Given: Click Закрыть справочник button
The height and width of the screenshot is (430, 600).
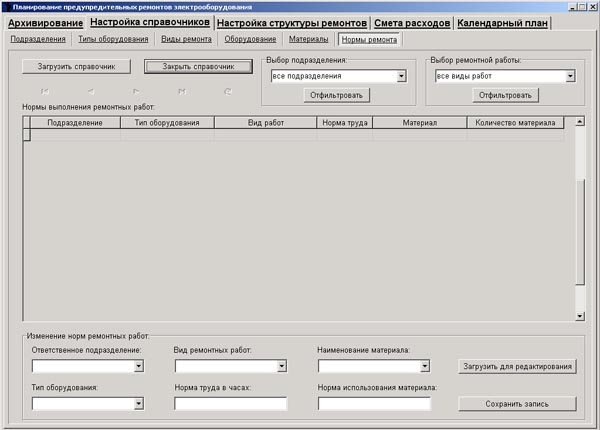Looking at the screenshot, I should (x=198, y=67).
